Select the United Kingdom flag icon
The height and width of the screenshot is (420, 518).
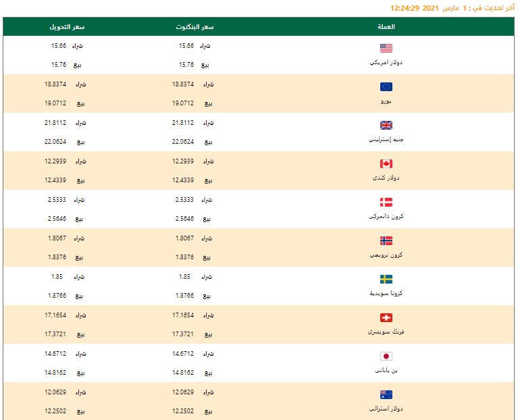(386, 125)
